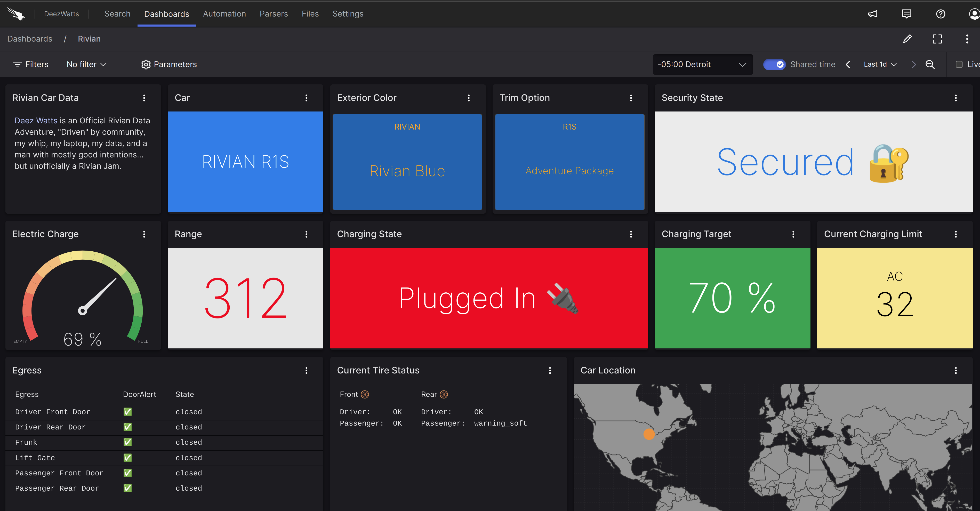Viewport: 980px width, 511px height.
Task: Open the announcements megaphone icon
Action: tap(872, 14)
